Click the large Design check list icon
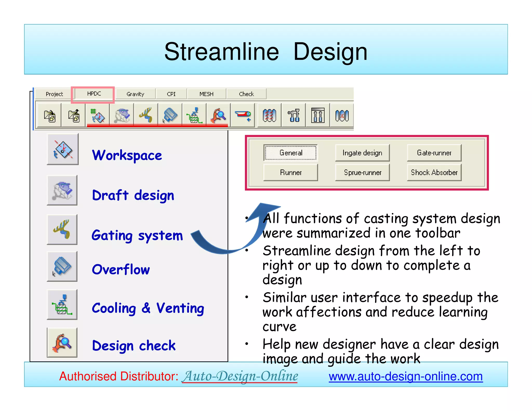 pos(62,343)
